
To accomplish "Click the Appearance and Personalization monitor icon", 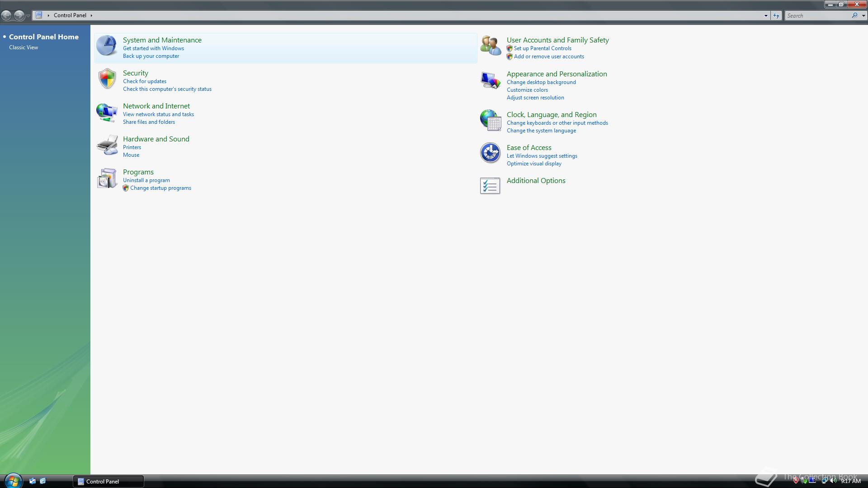I will (x=491, y=80).
